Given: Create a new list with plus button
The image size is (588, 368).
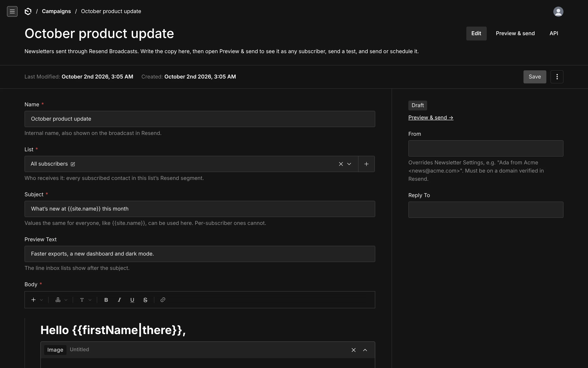Looking at the screenshot, I should (x=366, y=164).
